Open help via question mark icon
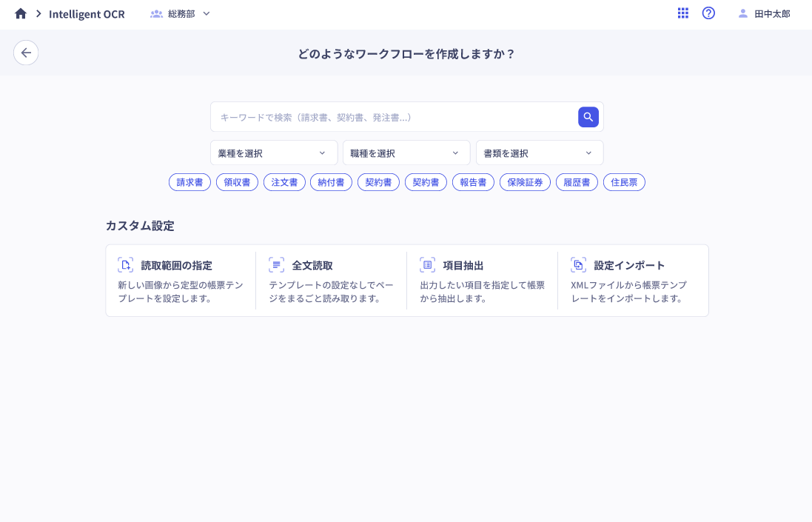 point(708,13)
